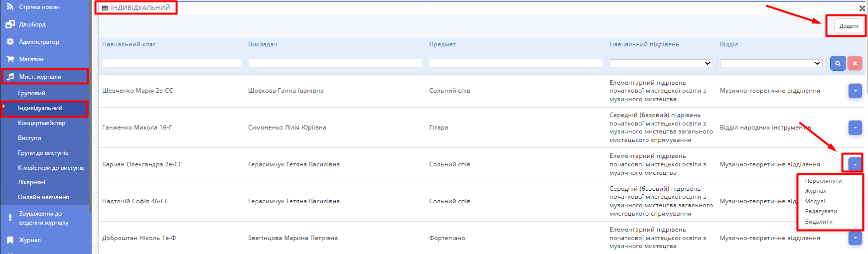Click the Дашборд sidebar icon

[10, 24]
